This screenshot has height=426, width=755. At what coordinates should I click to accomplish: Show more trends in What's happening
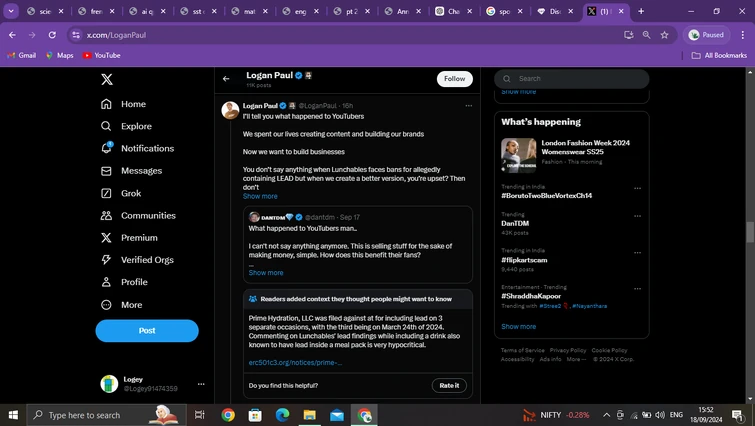point(519,326)
